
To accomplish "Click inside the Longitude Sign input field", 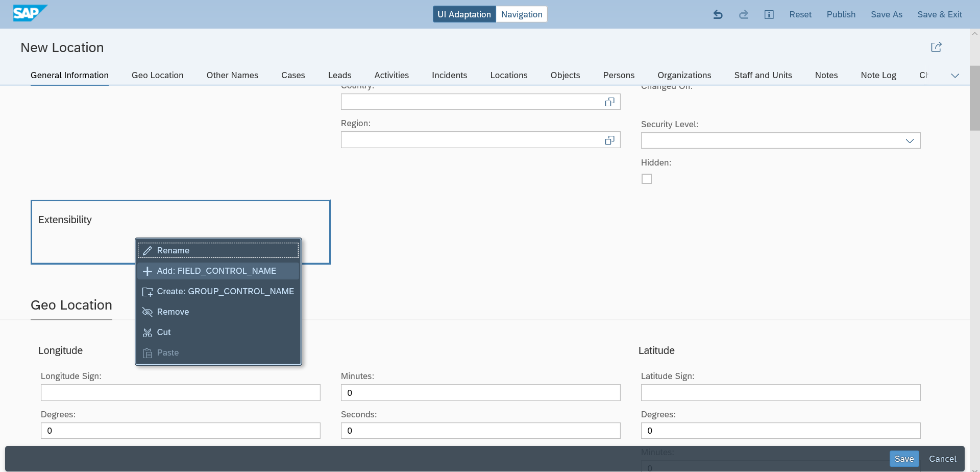I will point(180,392).
